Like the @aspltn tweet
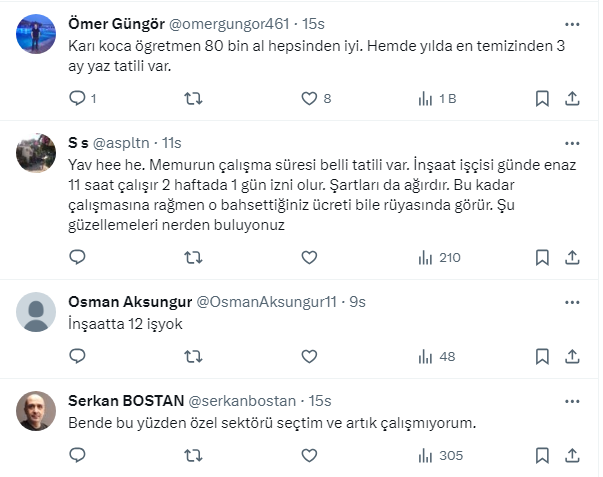The width and height of the screenshot is (603, 477). (x=310, y=257)
